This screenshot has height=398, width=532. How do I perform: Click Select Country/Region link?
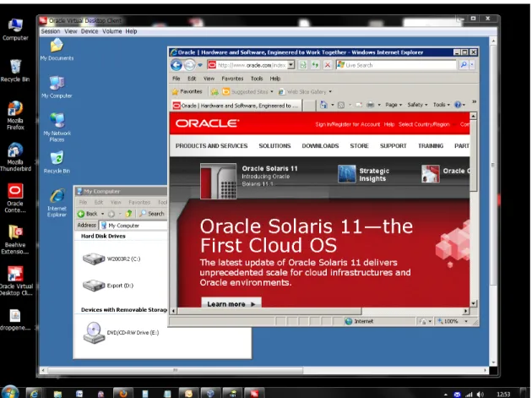(x=424, y=124)
